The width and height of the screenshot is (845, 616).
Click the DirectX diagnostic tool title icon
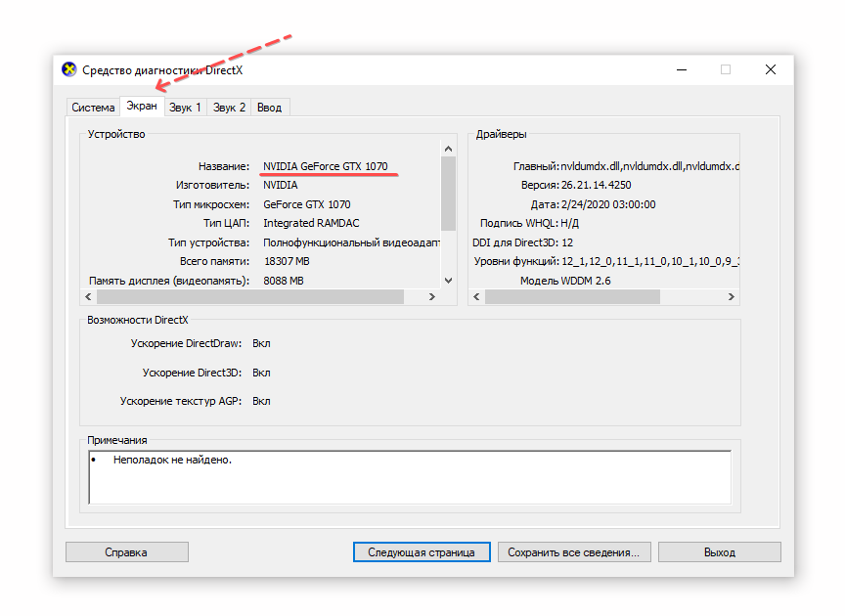tap(69, 69)
